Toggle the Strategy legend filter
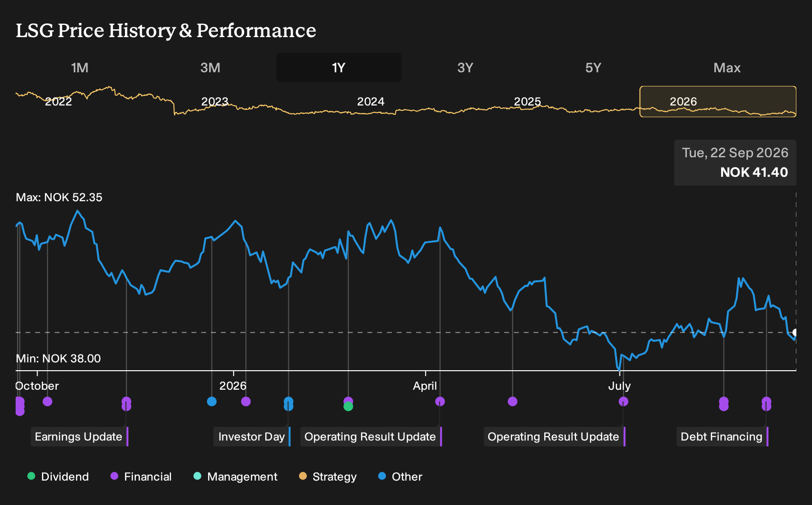 point(328,477)
